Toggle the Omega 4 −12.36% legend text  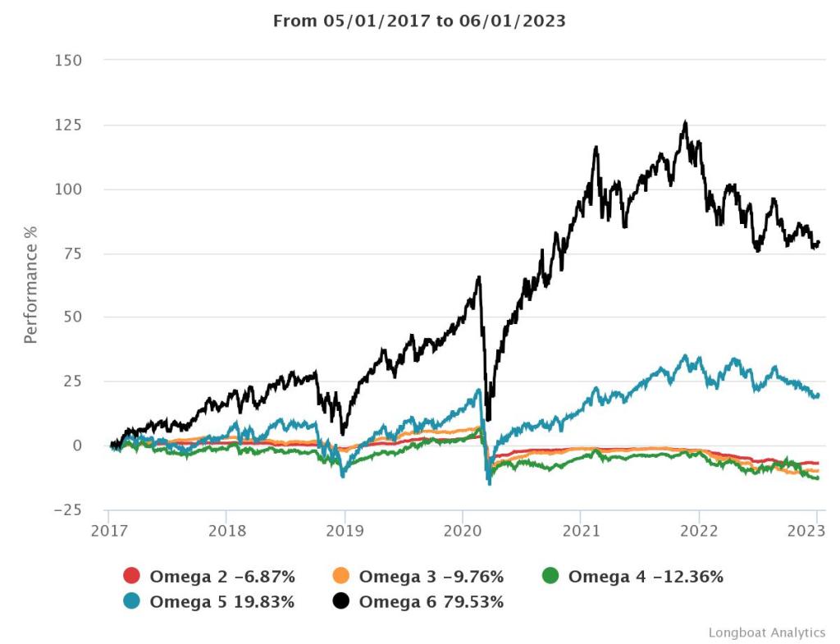click(646, 577)
